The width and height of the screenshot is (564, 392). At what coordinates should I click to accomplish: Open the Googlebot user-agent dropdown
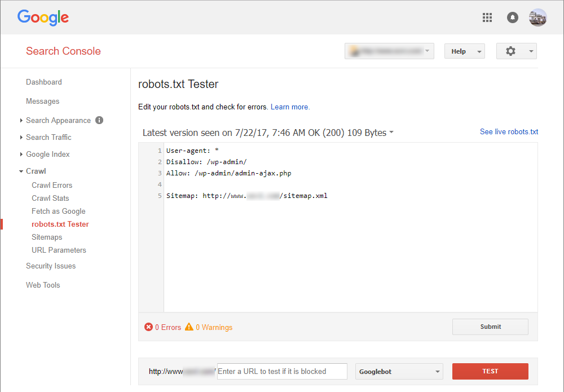click(399, 372)
